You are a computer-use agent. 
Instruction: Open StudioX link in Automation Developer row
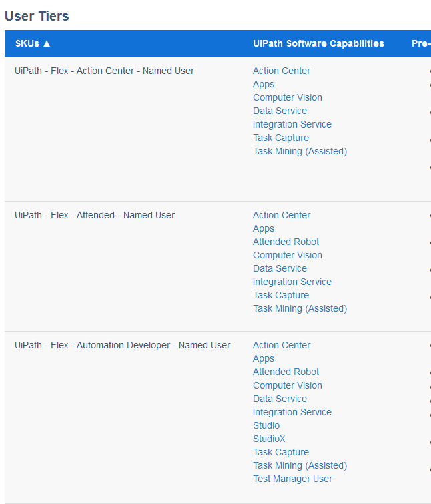[x=268, y=439]
